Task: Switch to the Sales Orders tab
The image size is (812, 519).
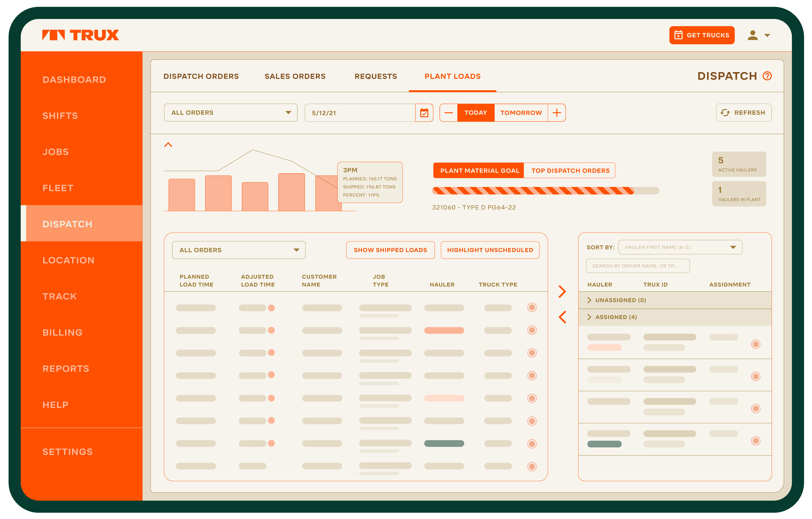Action: point(295,76)
